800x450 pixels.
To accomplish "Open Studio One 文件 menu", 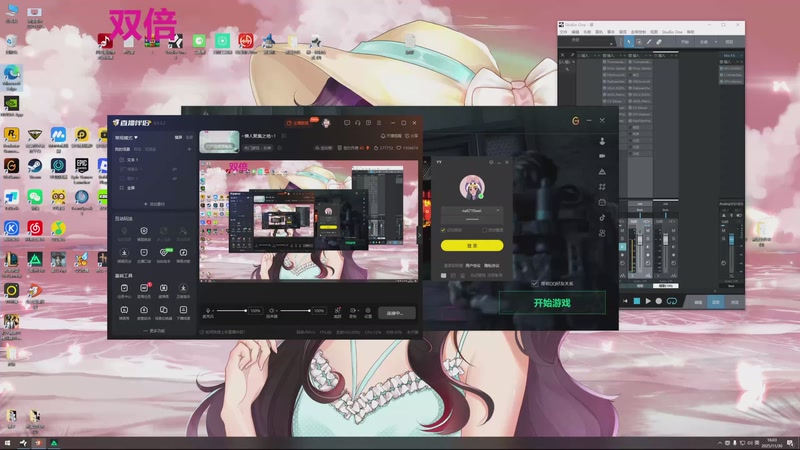I will 563,32.
